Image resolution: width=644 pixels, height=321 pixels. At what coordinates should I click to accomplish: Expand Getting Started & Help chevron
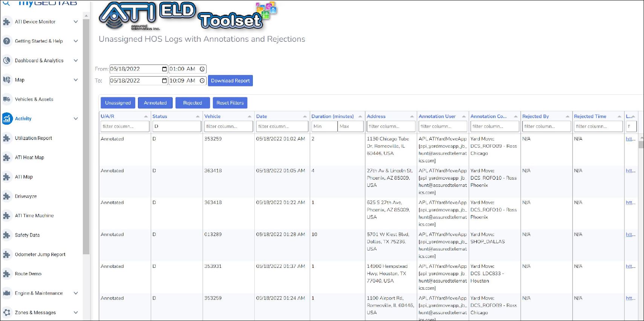76,41
